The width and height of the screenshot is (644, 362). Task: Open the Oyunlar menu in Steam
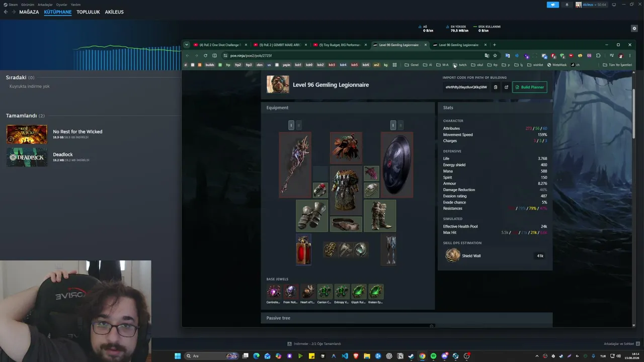[x=61, y=5]
